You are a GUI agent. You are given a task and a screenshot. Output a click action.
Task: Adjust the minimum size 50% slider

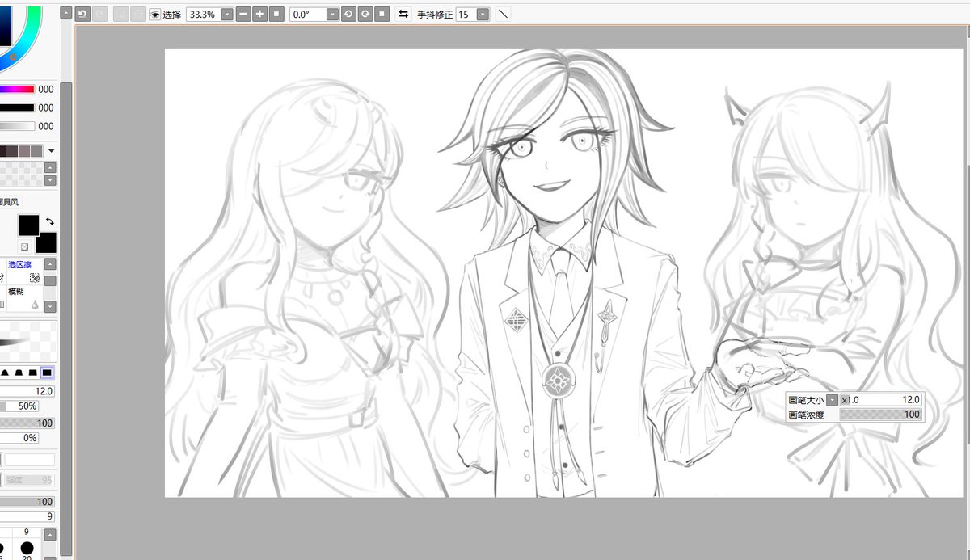click(20, 406)
